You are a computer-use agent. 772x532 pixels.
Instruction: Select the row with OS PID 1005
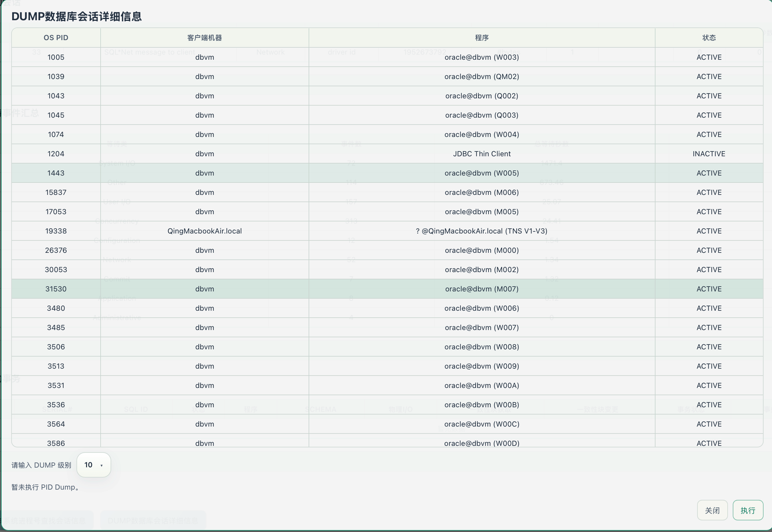(387, 57)
